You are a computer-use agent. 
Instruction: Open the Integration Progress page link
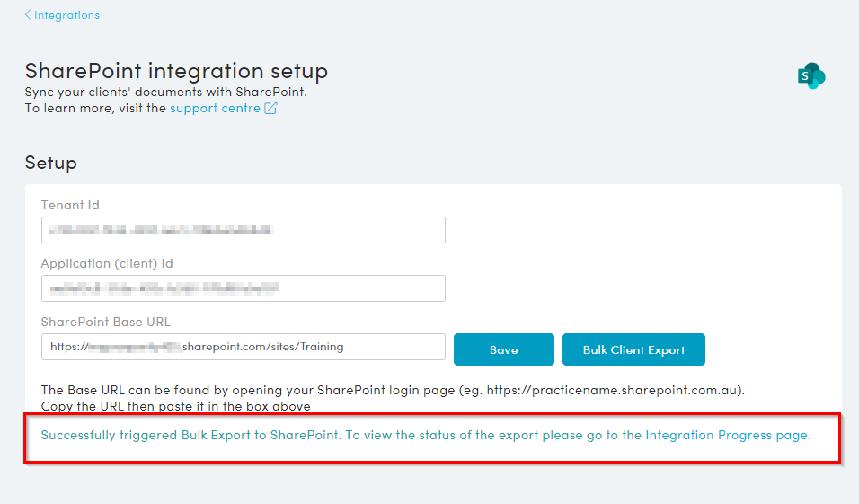pos(726,435)
